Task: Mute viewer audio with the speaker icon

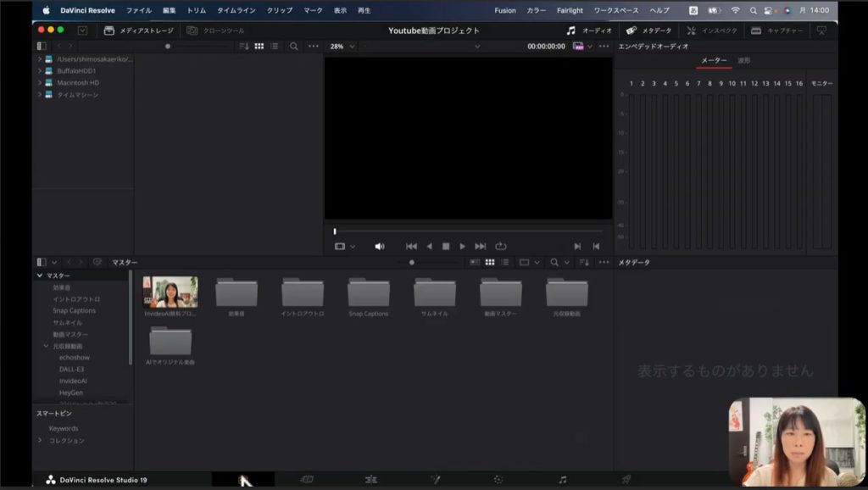Action: coord(379,246)
